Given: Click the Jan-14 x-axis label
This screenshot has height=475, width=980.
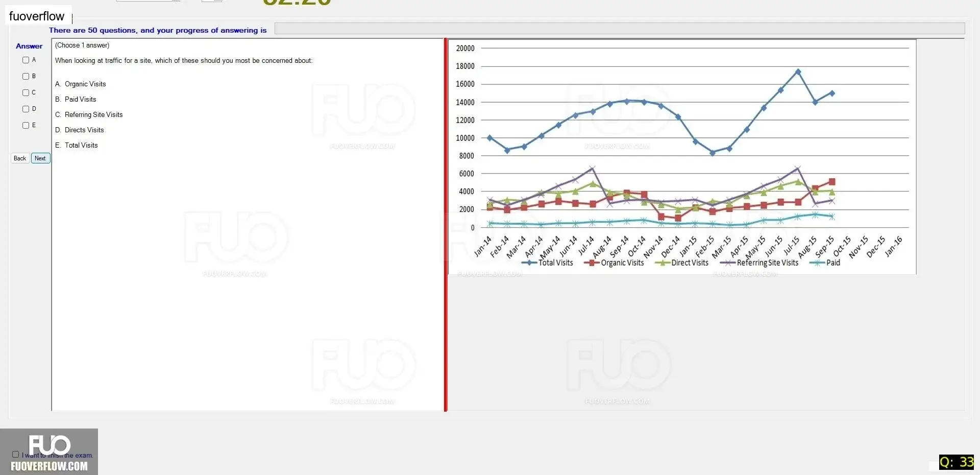Looking at the screenshot, I should pyautogui.click(x=483, y=246).
